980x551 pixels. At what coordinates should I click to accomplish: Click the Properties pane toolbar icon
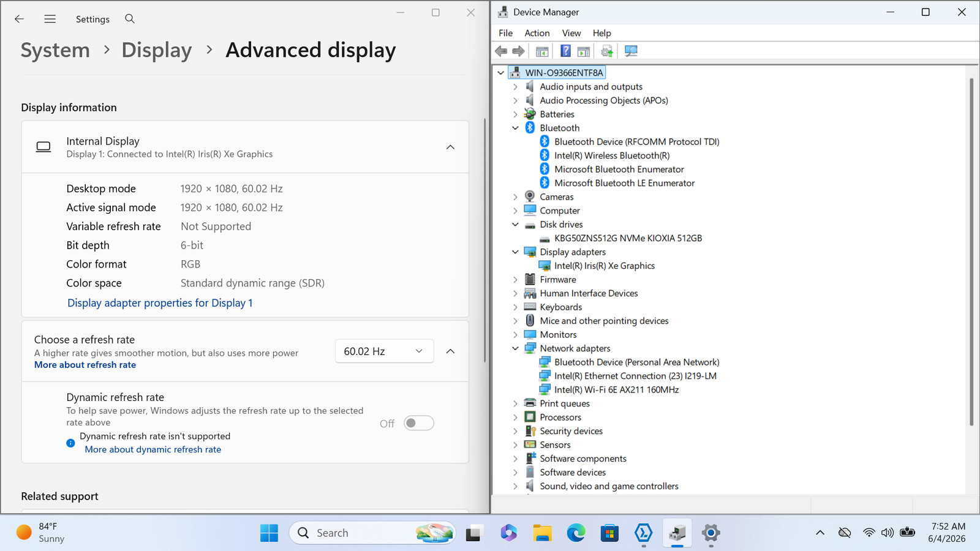[x=584, y=51]
